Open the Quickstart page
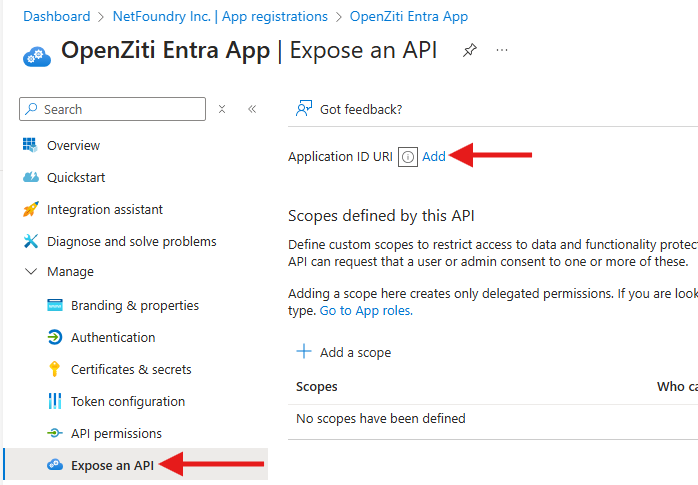 point(75,177)
